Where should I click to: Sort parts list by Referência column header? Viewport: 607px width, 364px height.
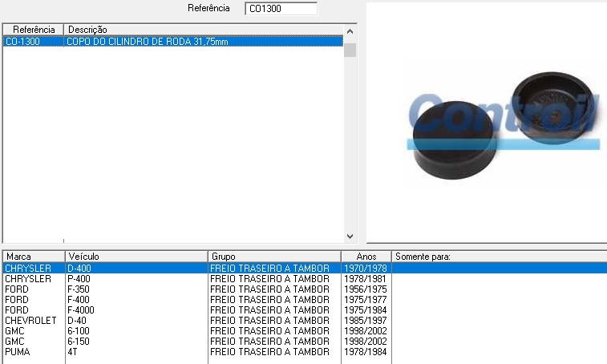32,30
